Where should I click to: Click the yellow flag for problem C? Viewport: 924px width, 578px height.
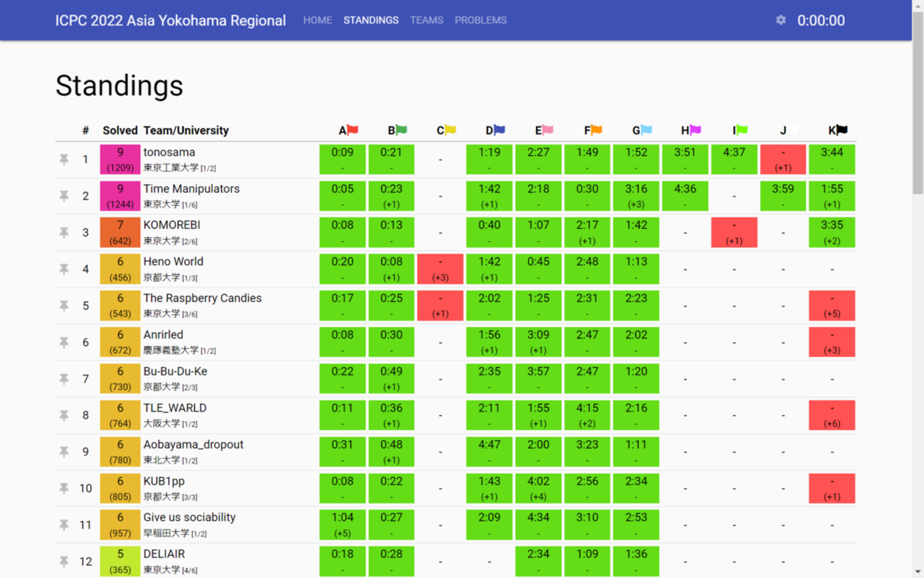pos(450,130)
